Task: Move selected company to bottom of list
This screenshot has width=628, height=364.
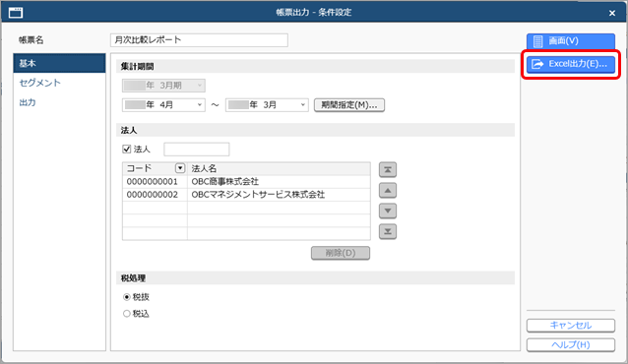Action: [388, 231]
